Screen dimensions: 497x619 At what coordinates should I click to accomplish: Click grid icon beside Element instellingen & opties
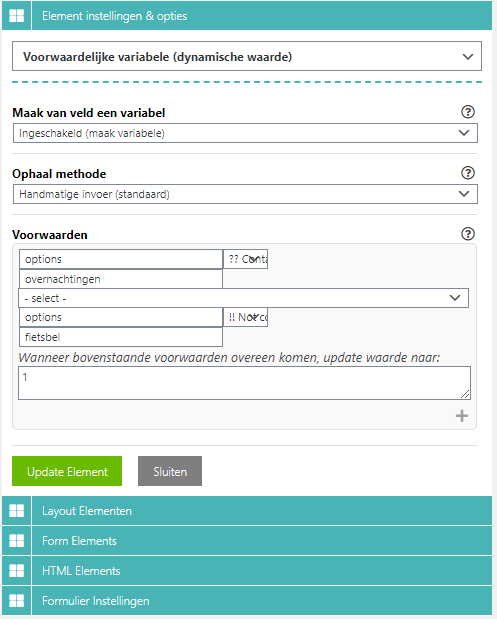point(17,16)
